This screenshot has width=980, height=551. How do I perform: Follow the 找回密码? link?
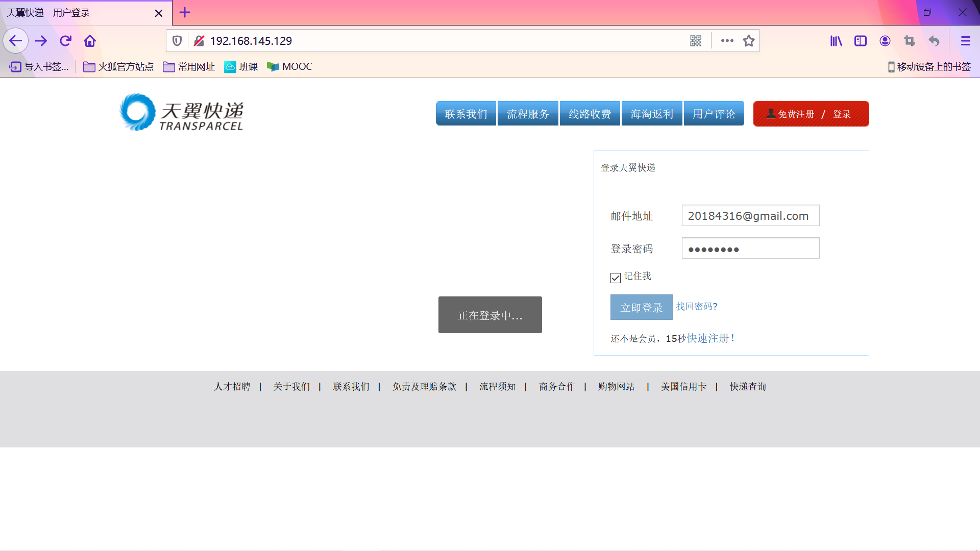697,306
